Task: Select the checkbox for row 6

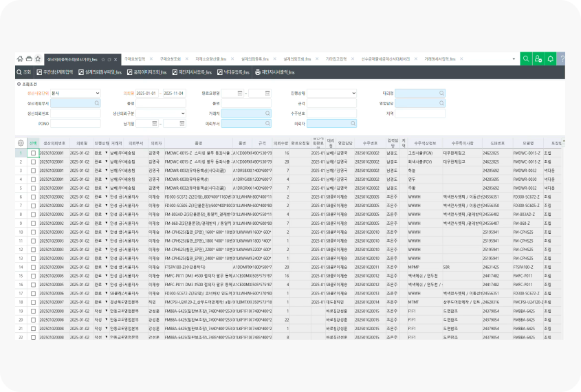Action: click(33, 196)
